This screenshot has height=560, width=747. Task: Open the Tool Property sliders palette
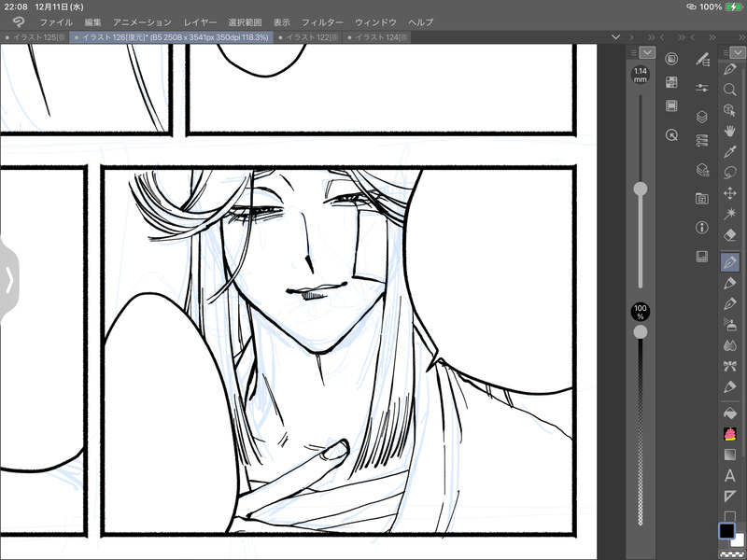pyautogui.click(x=702, y=88)
